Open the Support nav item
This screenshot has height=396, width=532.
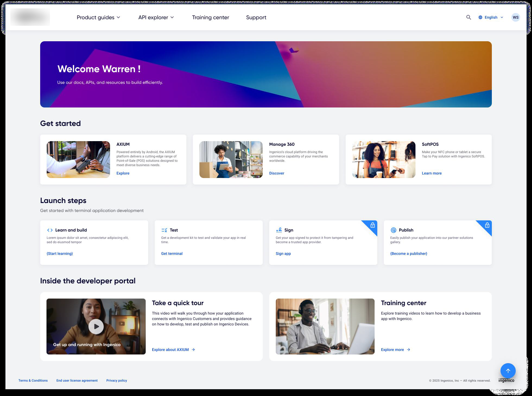tap(256, 17)
